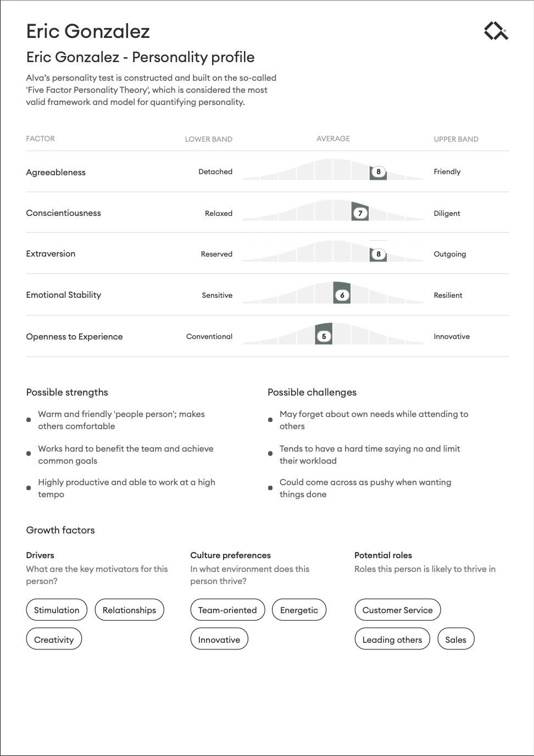Image resolution: width=534 pixels, height=756 pixels.
Task: Select the Stimulation driver tag
Action: (57, 610)
